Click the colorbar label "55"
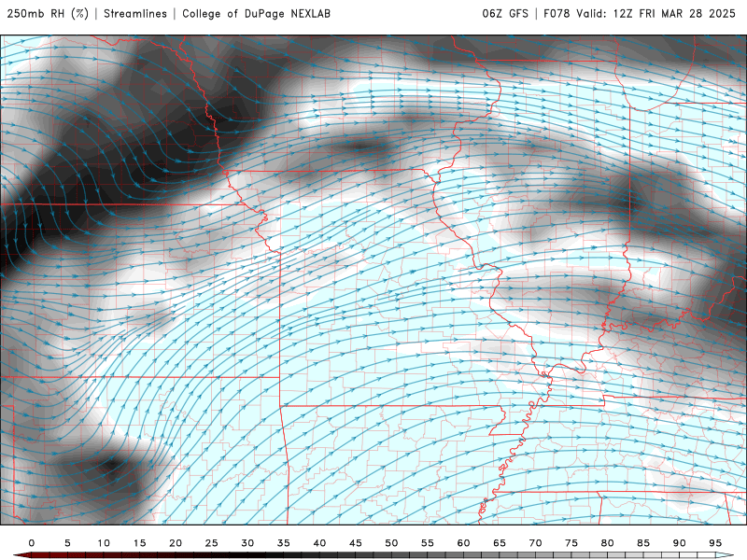The width and height of the screenshot is (747, 560). 428,543
